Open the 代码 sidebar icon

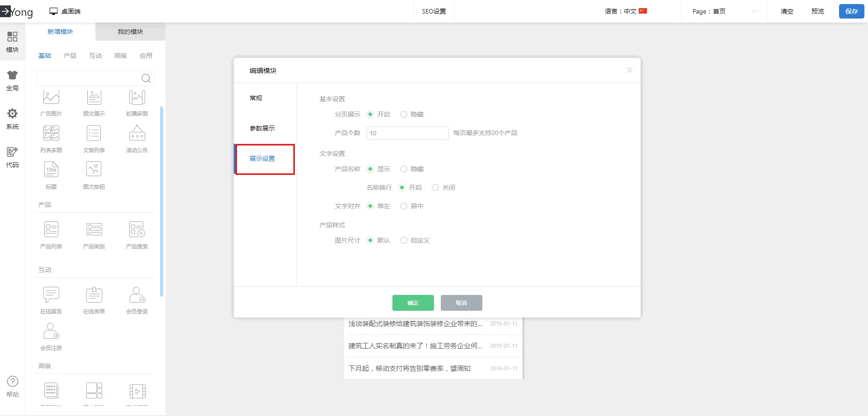click(x=12, y=157)
